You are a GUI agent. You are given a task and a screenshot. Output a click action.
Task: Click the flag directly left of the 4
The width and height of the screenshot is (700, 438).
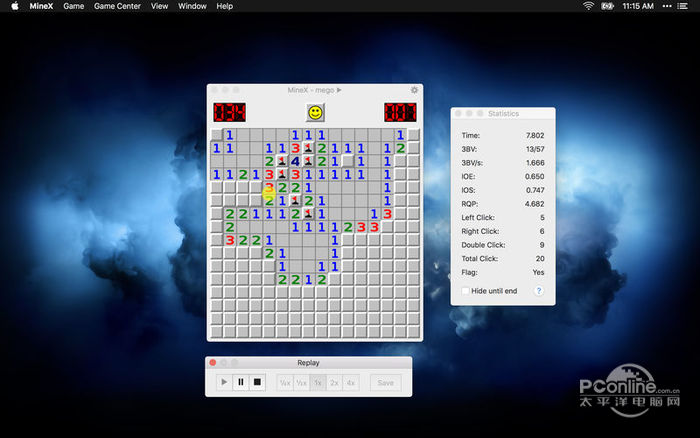pyautogui.click(x=282, y=161)
